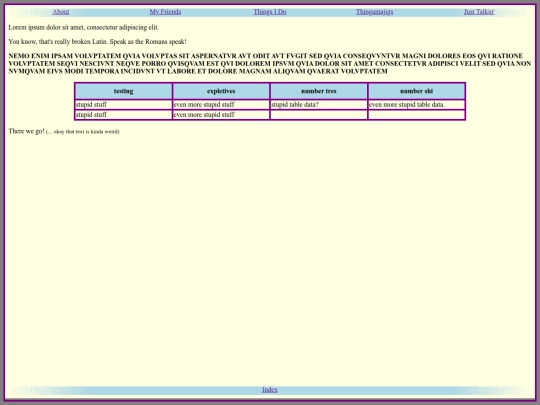Image resolution: width=540 pixels, height=405 pixels.
Task: Click the second row 'stupid stuff' cell
Action: (124, 115)
